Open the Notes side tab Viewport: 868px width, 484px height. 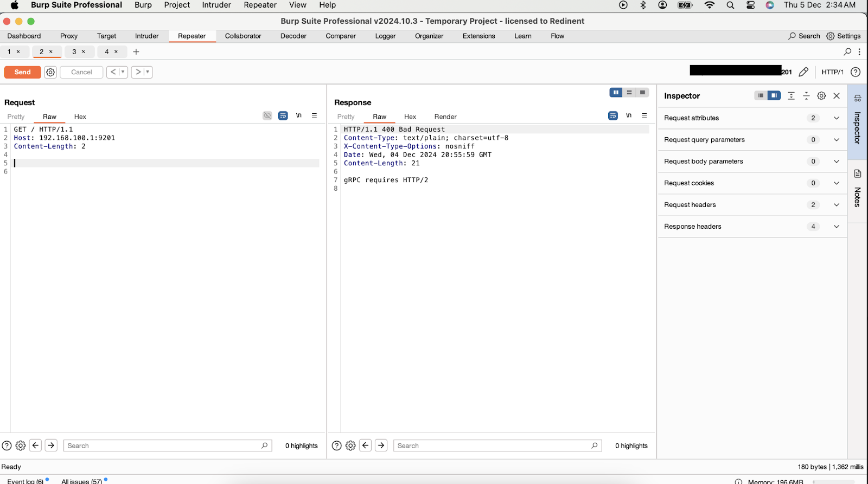click(857, 191)
